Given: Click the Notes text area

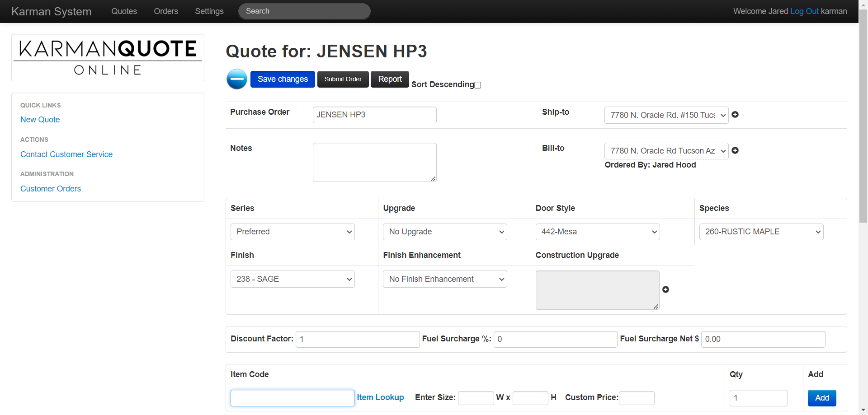Looking at the screenshot, I should (375, 163).
